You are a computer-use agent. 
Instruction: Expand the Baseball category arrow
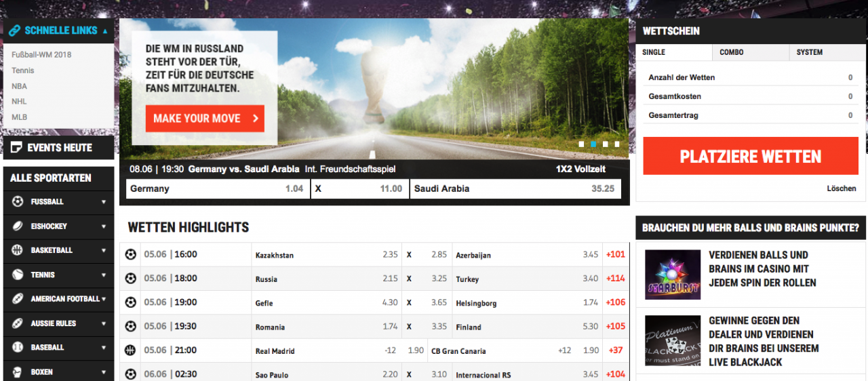pyautogui.click(x=104, y=348)
